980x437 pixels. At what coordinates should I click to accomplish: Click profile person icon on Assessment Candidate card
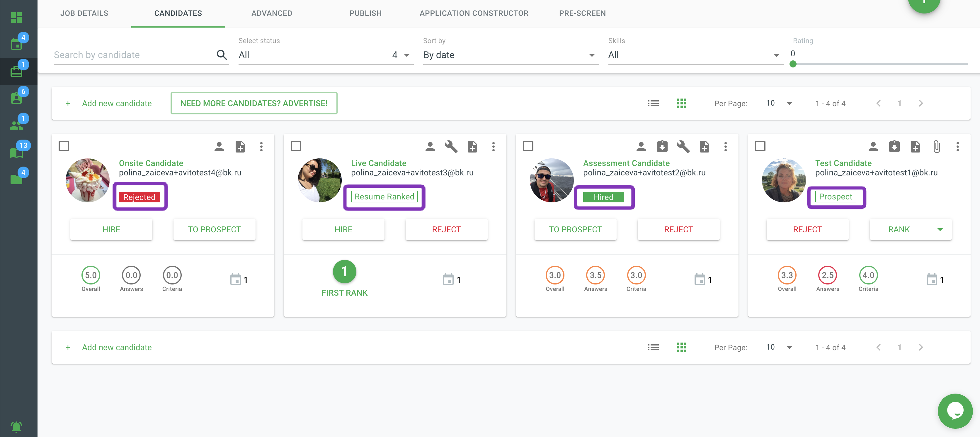[641, 147]
